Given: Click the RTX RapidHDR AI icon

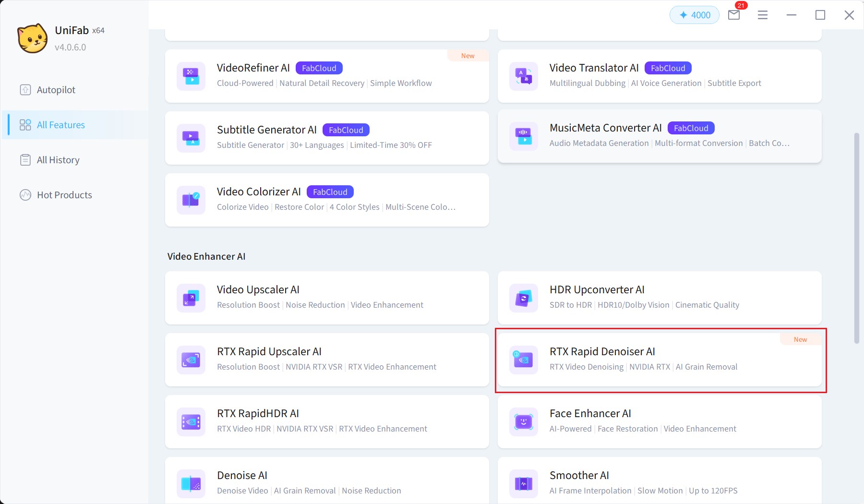Looking at the screenshot, I should [191, 421].
